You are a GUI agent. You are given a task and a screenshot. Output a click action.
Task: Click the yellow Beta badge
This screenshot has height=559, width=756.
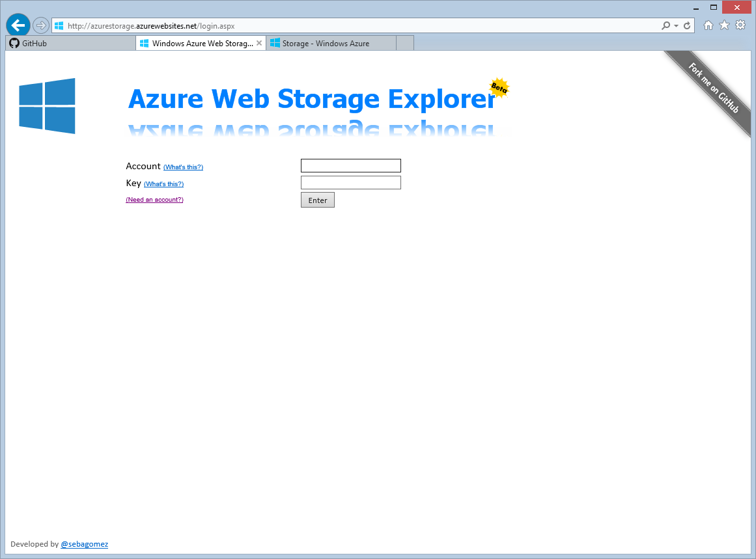point(499,88)
